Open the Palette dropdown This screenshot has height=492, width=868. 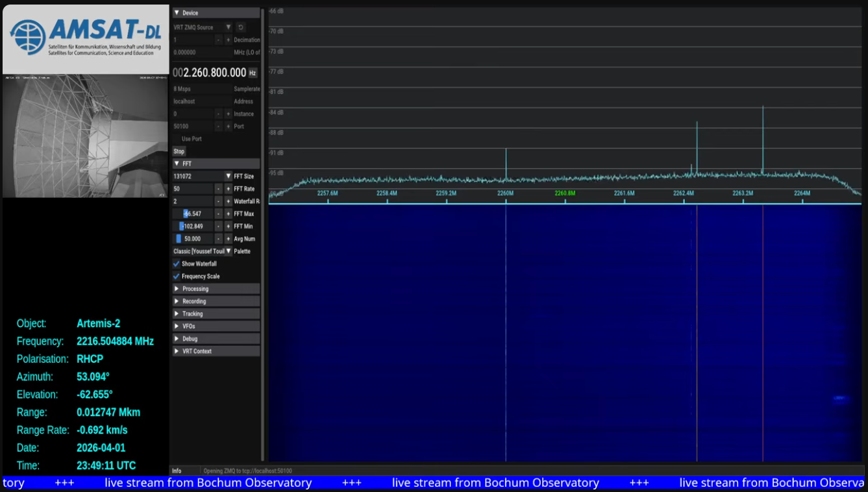coord(228,251)
